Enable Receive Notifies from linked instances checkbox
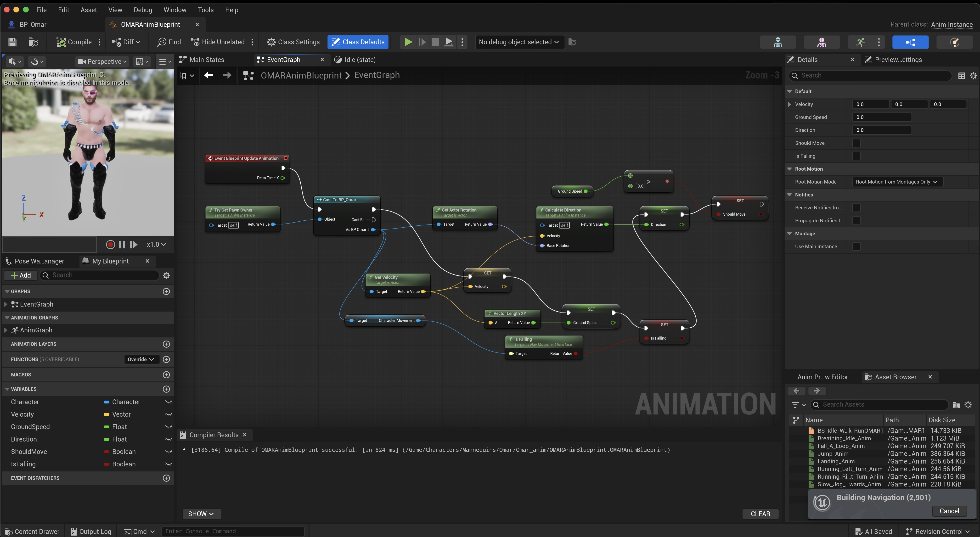 (856, 208)
